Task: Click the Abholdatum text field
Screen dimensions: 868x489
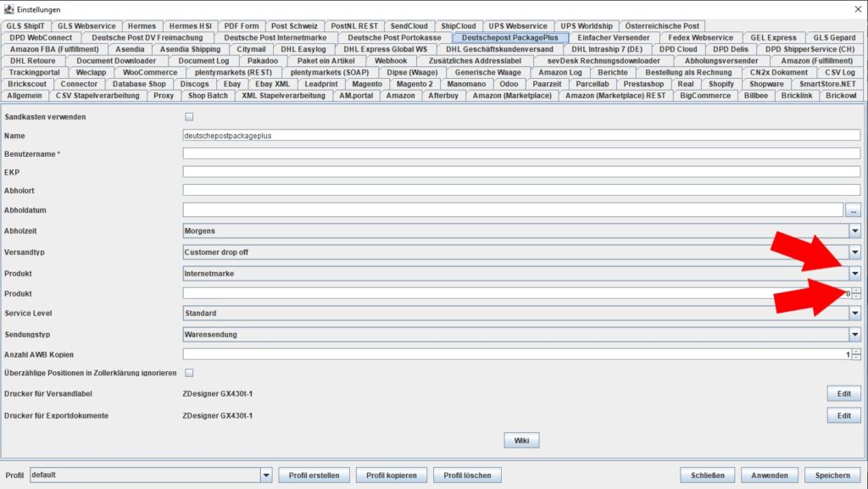Action: (x=513, y=210)
